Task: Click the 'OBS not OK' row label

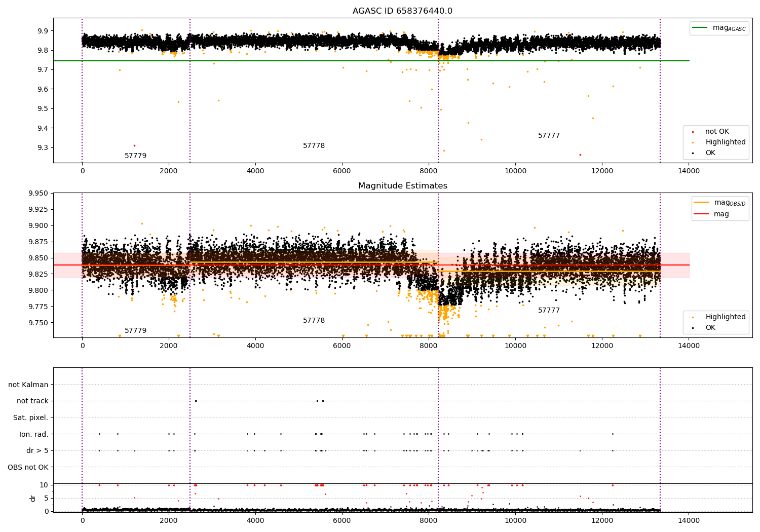Action: (28, 467)
